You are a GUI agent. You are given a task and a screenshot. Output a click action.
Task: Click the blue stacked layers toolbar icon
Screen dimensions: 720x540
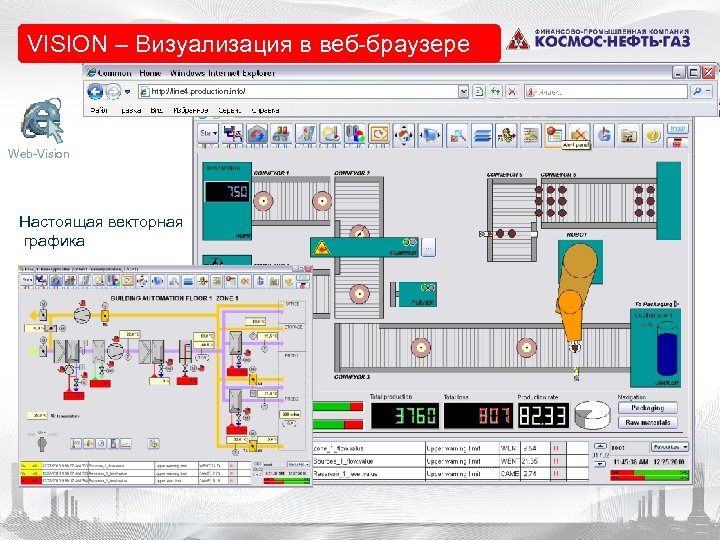pyautogui.click(x=482, y=135)
